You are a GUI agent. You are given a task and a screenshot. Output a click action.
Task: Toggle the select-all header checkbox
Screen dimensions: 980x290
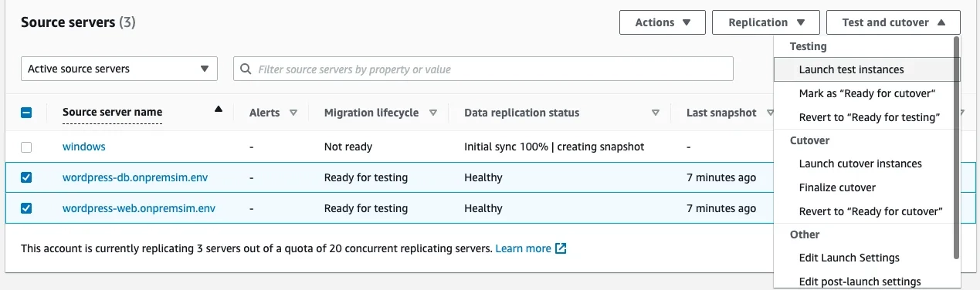[x=26, y=113]
